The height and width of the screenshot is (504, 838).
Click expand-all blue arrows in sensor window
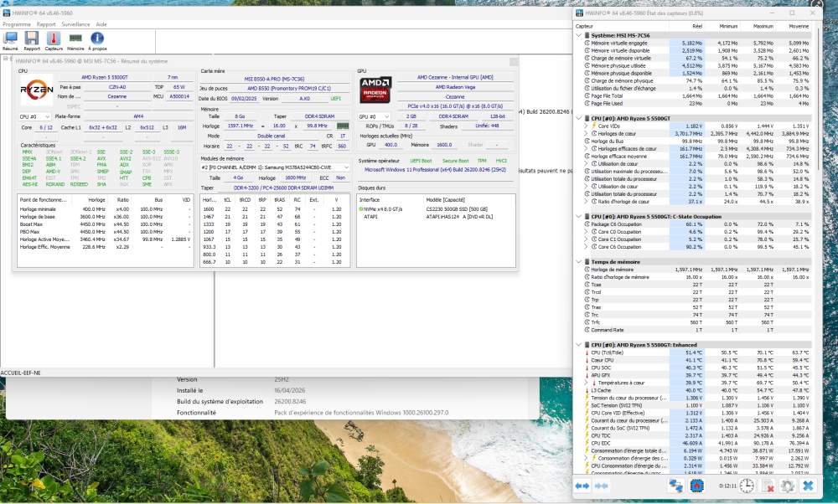pos(582,486)
